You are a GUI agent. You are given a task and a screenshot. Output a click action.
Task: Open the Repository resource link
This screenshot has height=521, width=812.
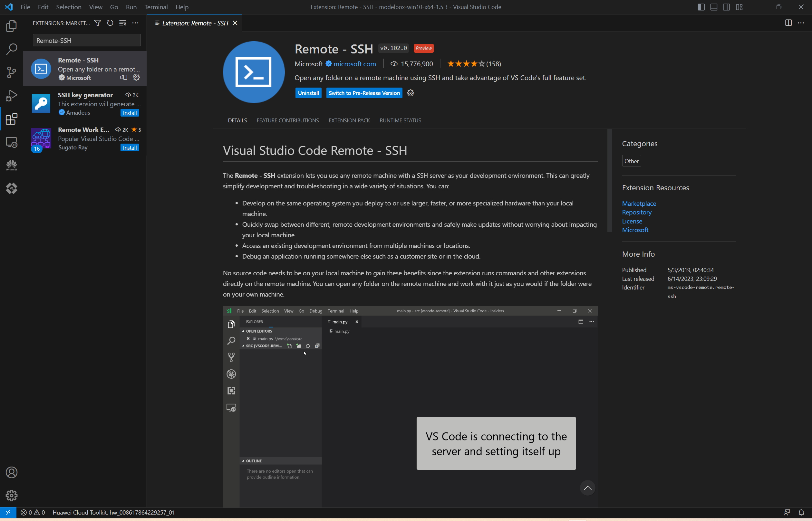(x=637, y=212)
